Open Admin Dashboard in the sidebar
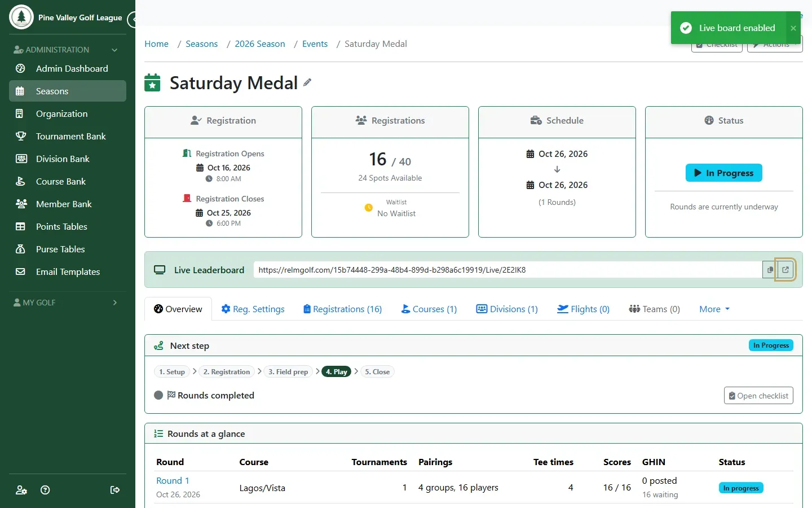The height and width of the screenshot is (508, 812). pos(68,68)
